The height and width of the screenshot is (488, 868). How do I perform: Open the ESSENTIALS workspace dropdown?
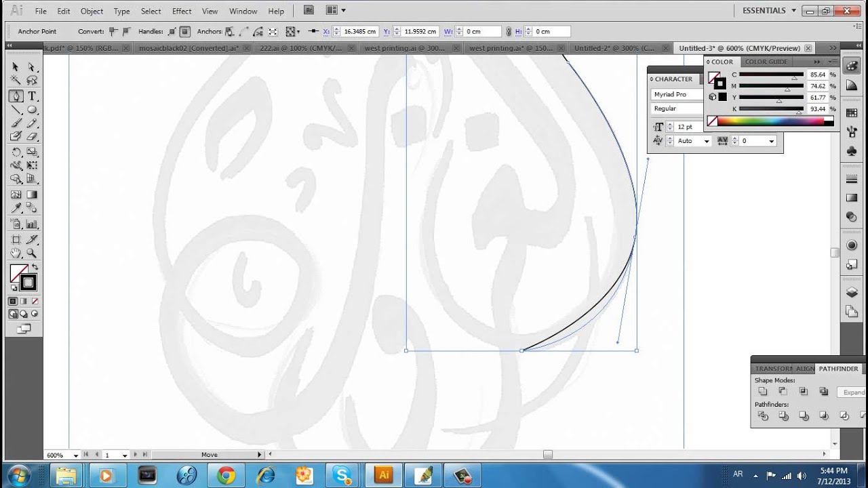768,11
